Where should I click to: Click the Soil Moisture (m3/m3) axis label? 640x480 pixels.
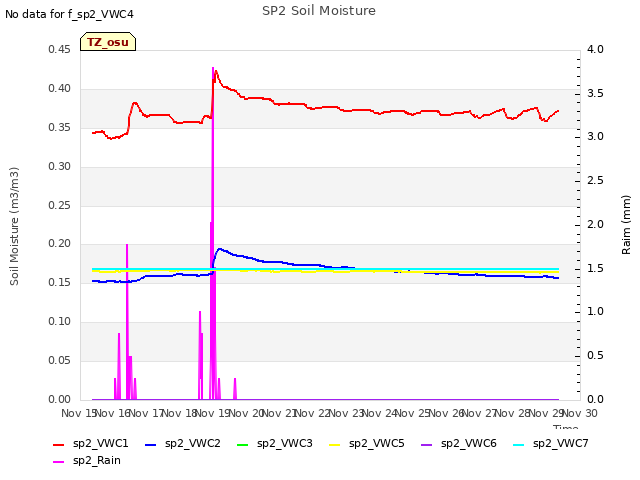coord(14,226)
